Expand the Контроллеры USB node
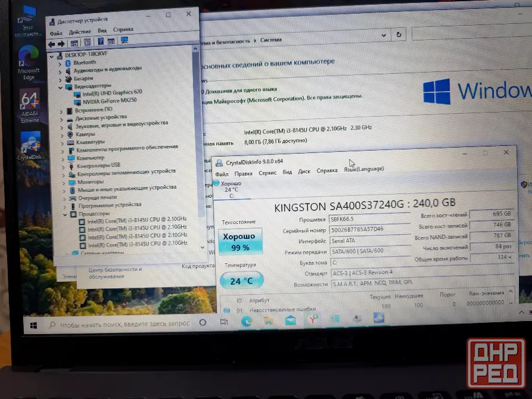Viewport: 532px width, 399px height. pyautogui.click(x=63, y=167)
